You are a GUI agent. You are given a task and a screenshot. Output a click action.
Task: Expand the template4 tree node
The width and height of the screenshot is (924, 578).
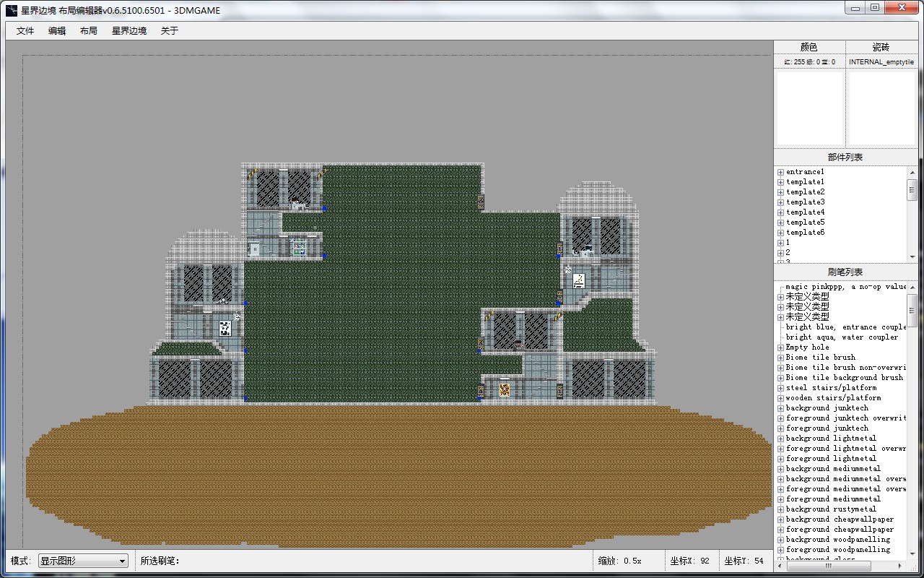tap(780, 212)
